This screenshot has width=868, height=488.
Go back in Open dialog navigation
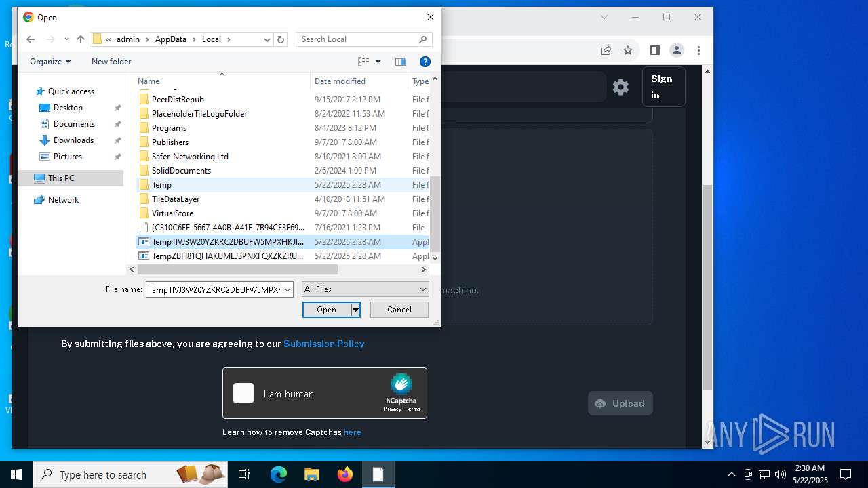(x=31, y=39)
